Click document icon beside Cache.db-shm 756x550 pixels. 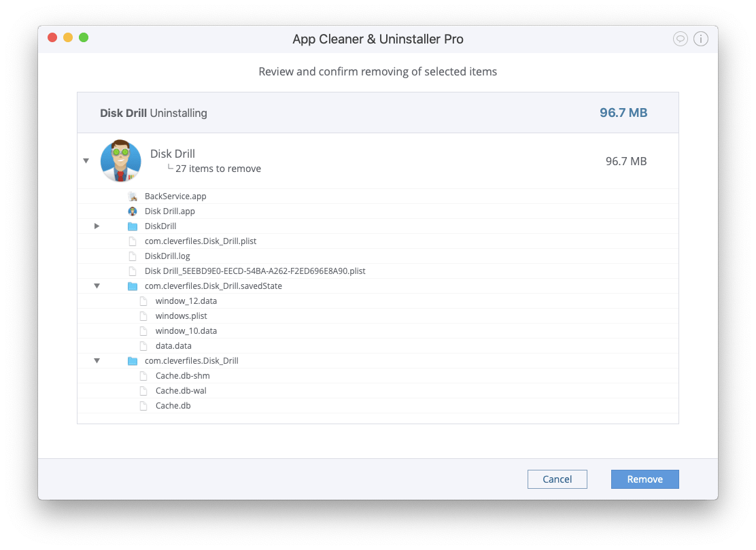pos(143,375)
